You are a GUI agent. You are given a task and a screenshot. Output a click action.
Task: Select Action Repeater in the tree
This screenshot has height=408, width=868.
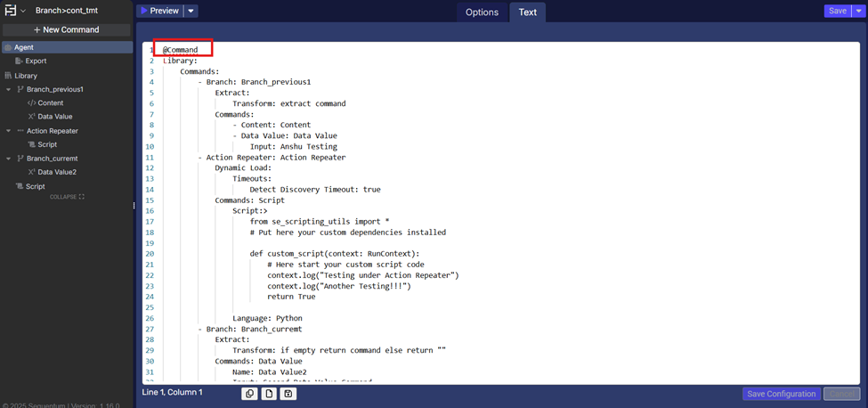[52, 131]
